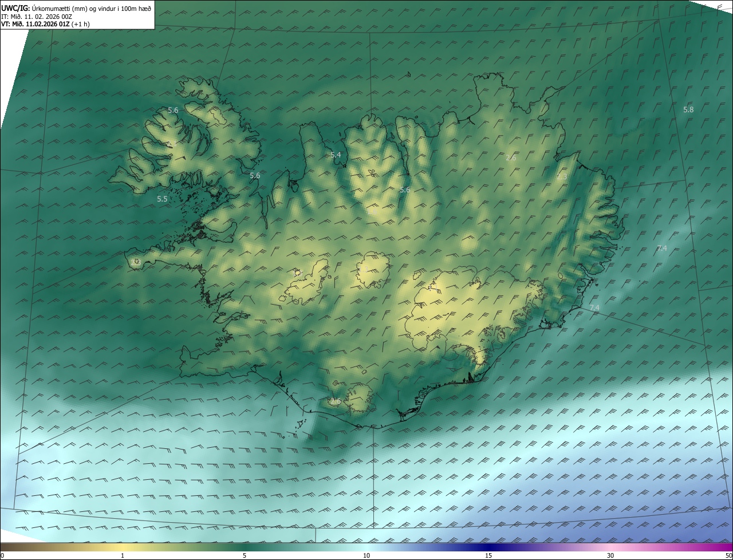Click the "5.8" value label on the map

(688, 109)
